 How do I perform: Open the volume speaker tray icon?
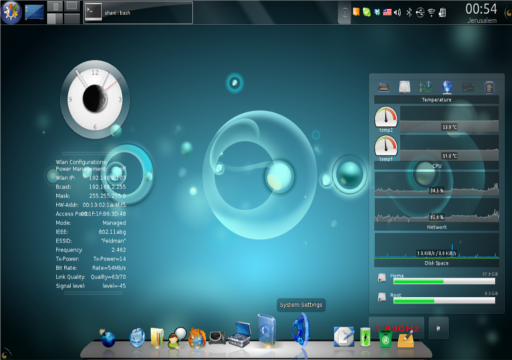coord(397,13)
